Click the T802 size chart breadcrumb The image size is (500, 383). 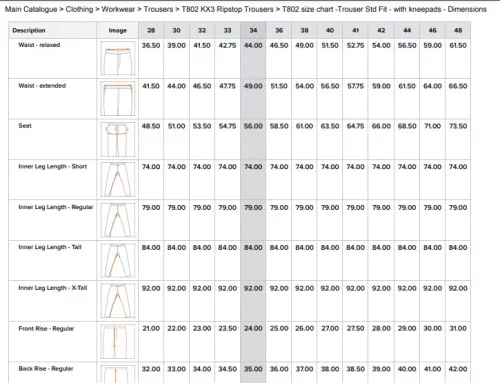tap(384, 9)
